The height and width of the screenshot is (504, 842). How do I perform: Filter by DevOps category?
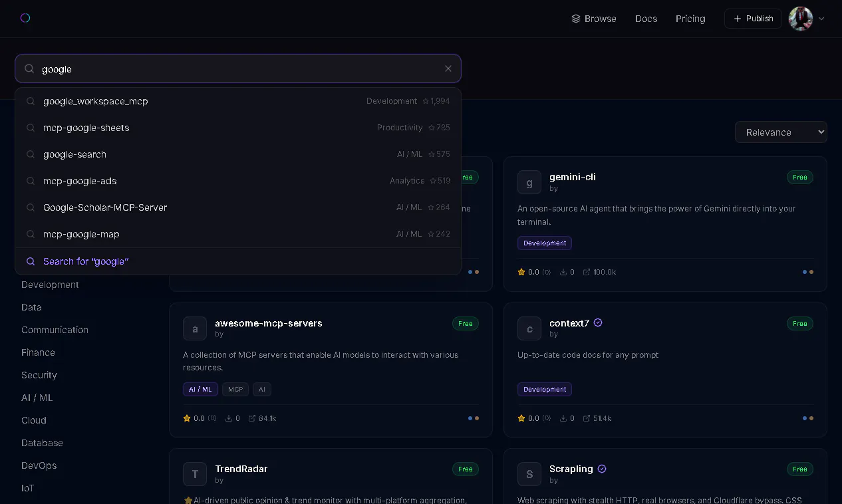39,465
